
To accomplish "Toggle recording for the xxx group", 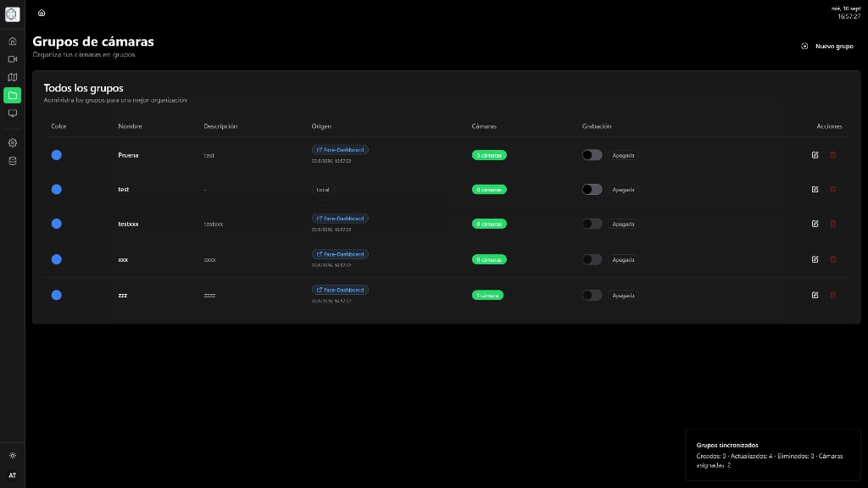I will [592, 259].
